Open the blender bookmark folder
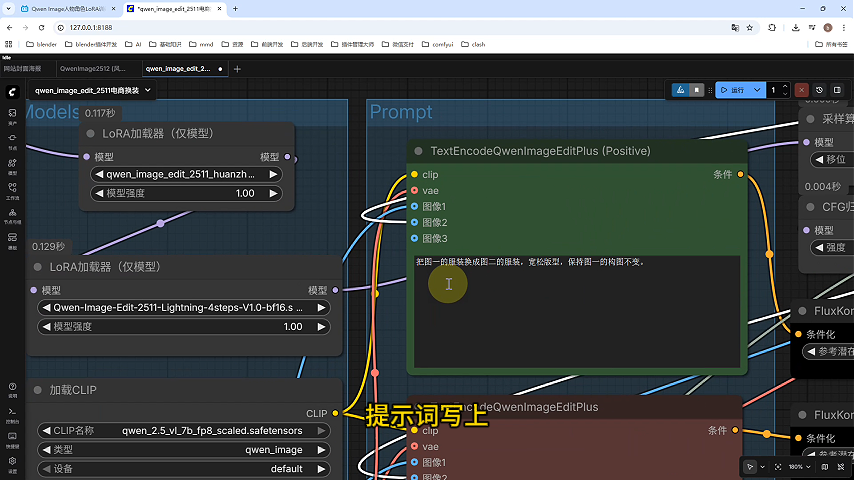This screenshot has width=854, height=480. point(41,44)
